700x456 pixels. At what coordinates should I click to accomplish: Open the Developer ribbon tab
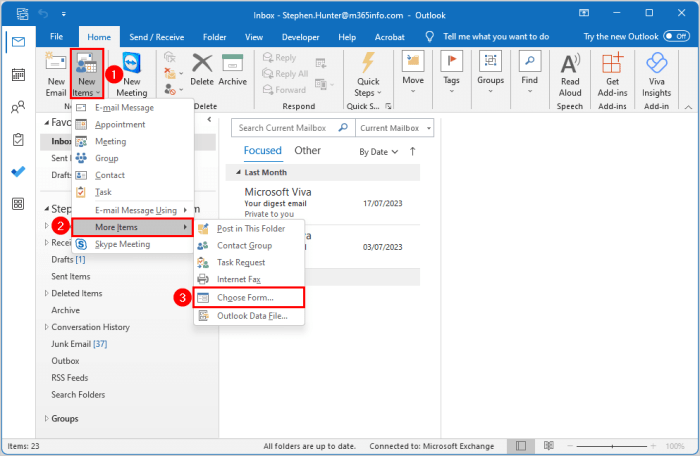tap(300, 37)
